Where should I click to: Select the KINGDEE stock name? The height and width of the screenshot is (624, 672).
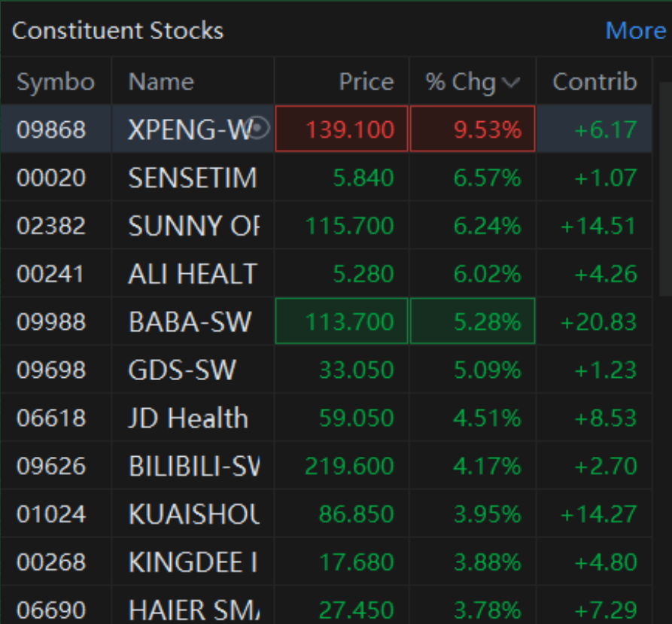193,562
